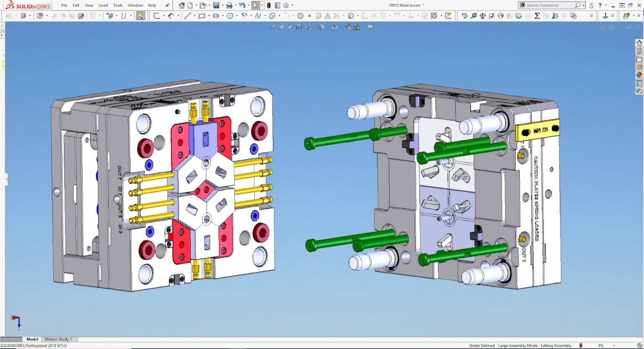Image resolution: width=644 pixels, height=349 pixels.
Task: Click the Help question mark button
Action: coord(600,5)
